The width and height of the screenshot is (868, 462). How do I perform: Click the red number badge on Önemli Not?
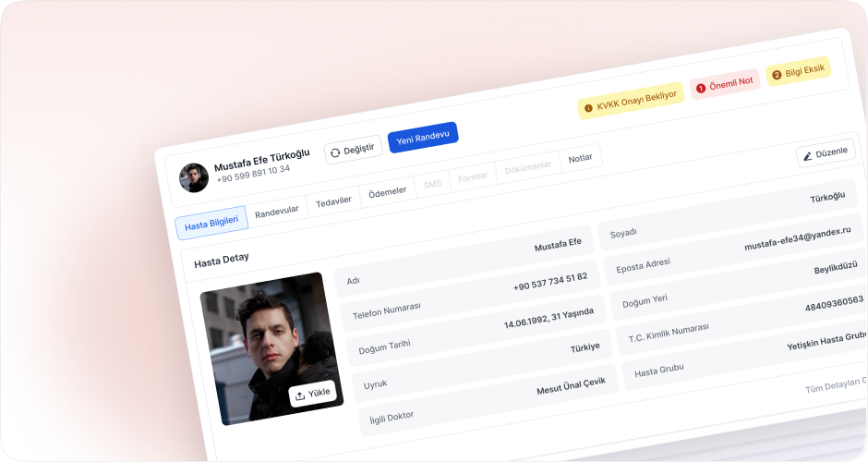(700, 88)
